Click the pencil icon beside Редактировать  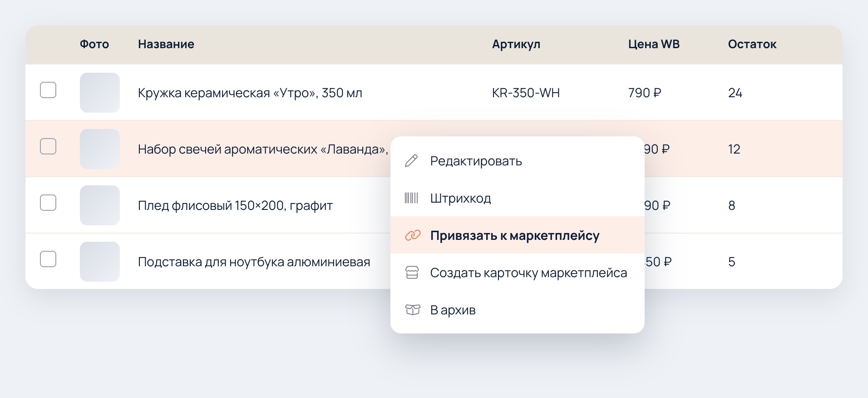(411, 161)
